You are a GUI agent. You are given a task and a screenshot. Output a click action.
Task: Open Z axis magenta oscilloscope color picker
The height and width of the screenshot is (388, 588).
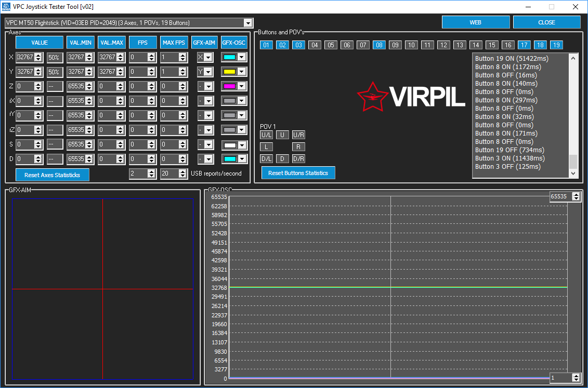(234, 87)
